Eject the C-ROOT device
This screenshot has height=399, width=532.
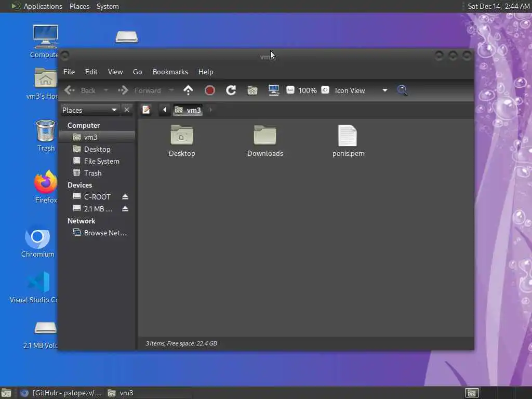(125, 197)
